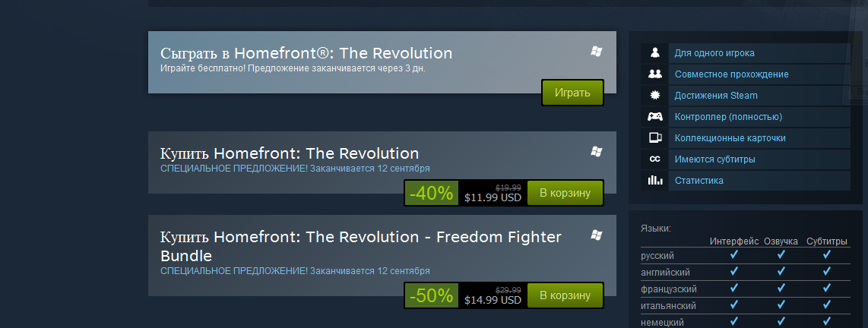Screen dimensions: 868x328
Task: Click the -50% discount badge
Action: pos(432,296)
